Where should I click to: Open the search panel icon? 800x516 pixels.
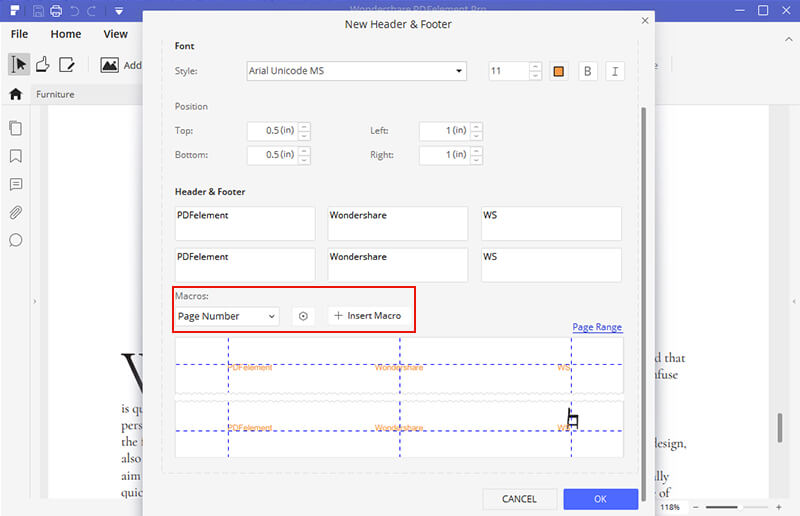(x=16, y=240)
